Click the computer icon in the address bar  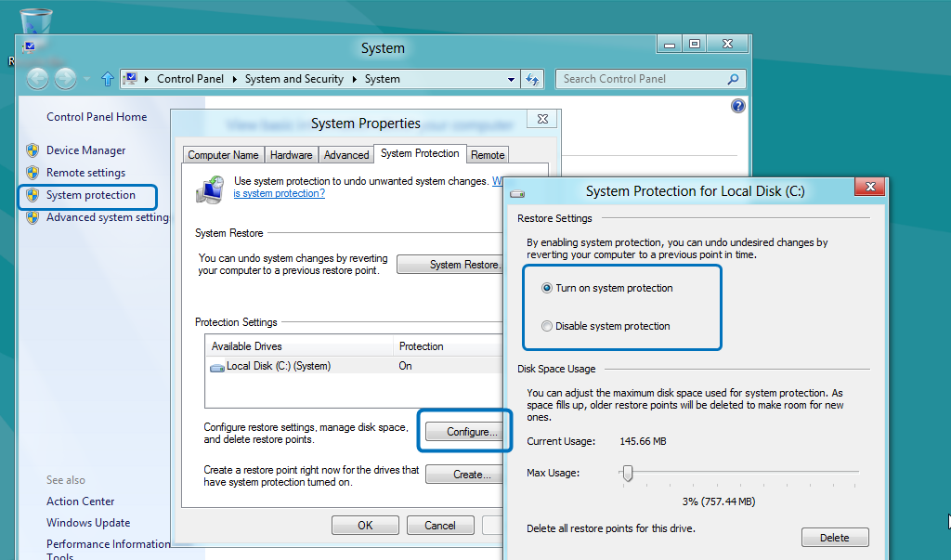coord(130,78)
